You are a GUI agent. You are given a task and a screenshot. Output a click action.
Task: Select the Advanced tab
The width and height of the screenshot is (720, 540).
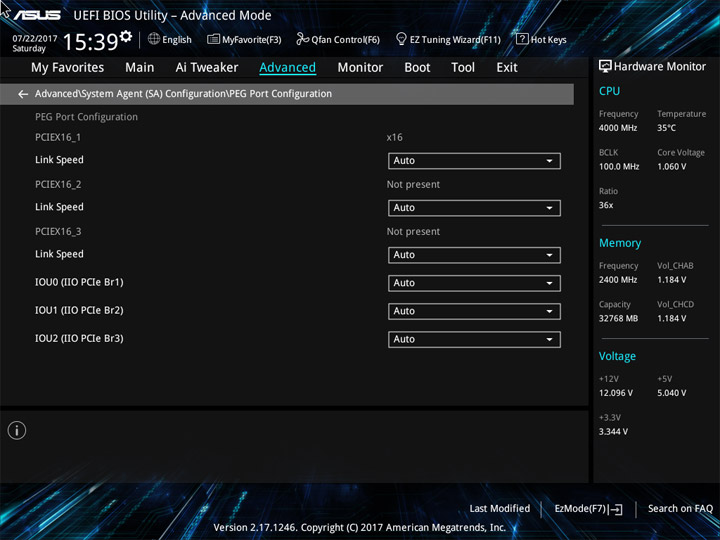tap(287, 68)
